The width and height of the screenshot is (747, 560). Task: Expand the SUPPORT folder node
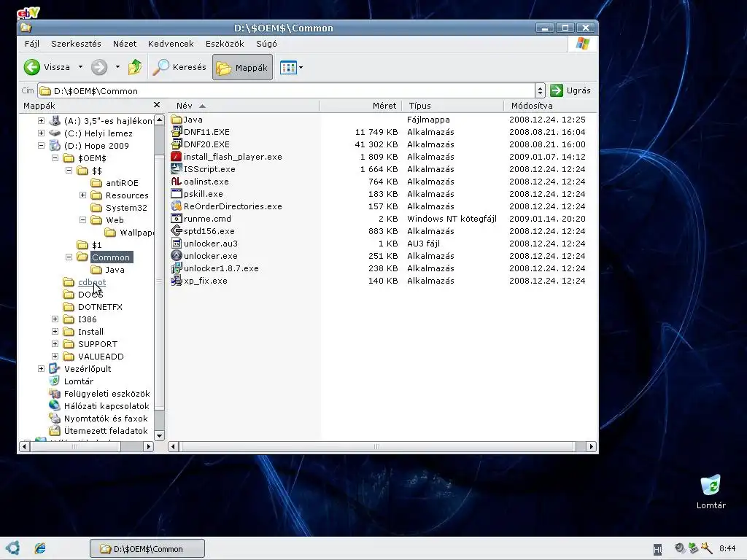55,344
